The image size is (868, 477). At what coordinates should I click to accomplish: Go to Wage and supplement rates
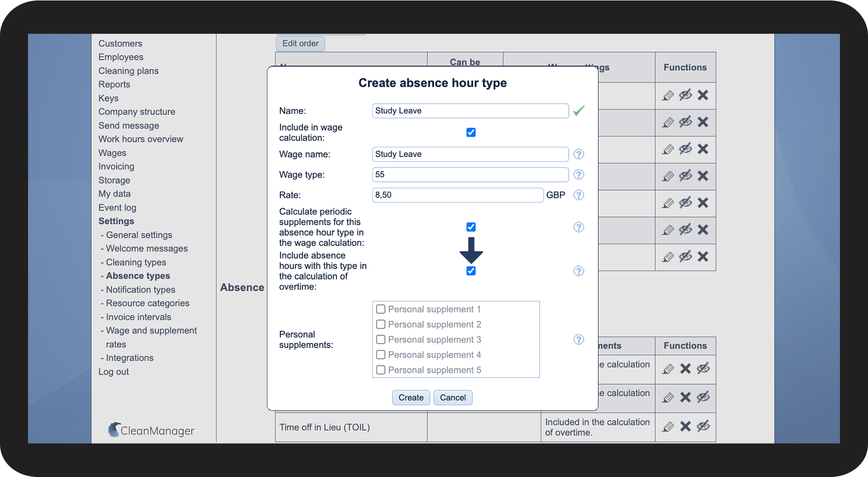click(x=151, y=331)
